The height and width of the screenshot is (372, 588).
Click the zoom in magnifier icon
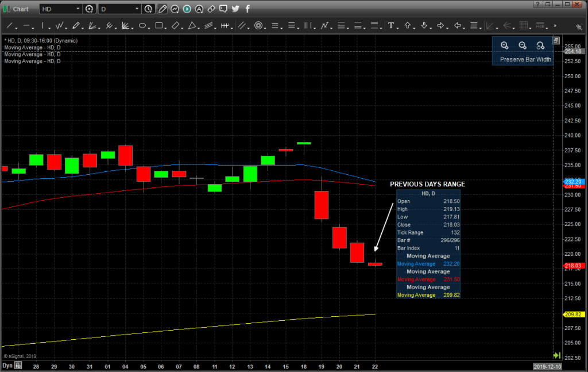click(x=504, y=45)
